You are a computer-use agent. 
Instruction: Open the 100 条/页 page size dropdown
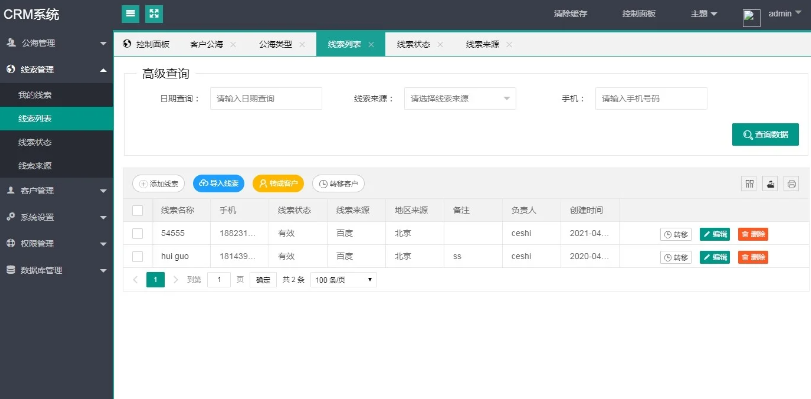(343, 280)
